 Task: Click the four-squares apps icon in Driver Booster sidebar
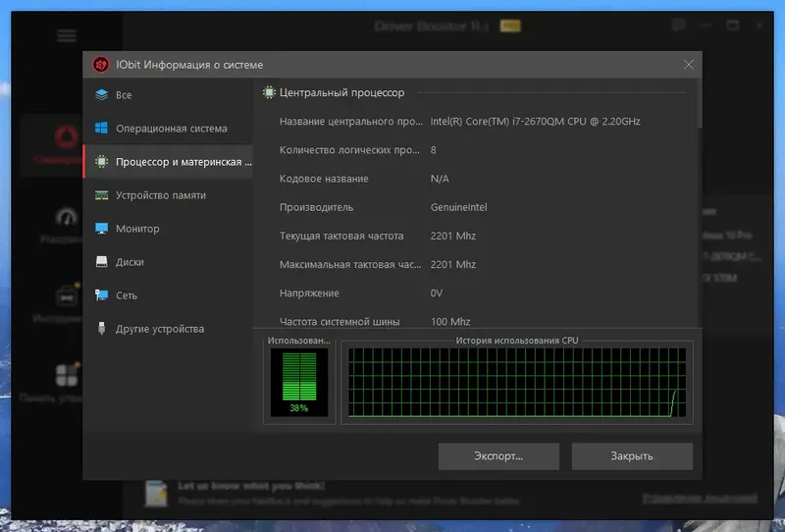point(67,375)
